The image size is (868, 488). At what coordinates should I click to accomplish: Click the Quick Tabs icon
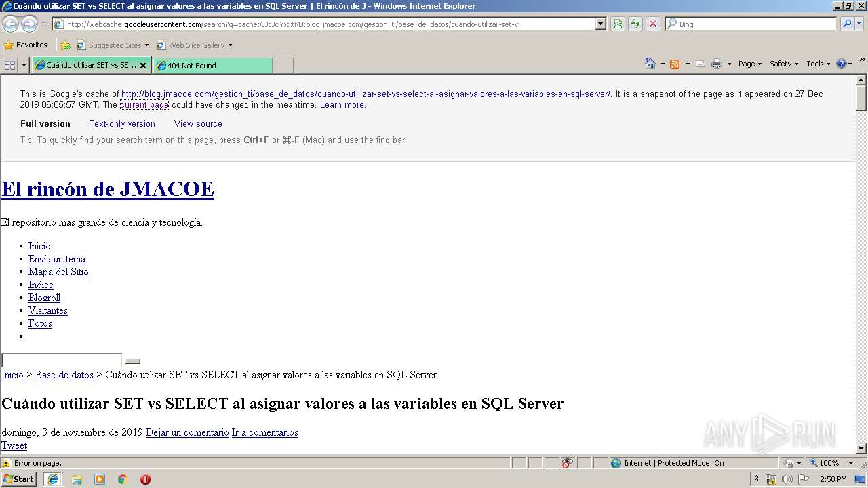[x=10, y=65]
